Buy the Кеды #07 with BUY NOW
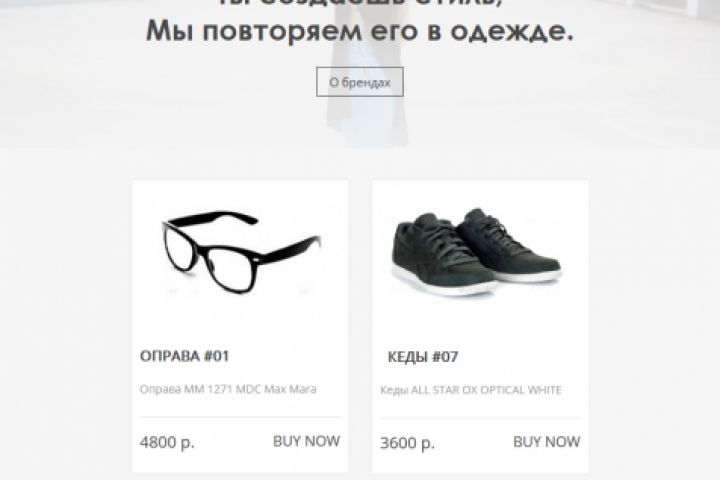The height and width of the screenshot is (480, 720). click(546, 442)
